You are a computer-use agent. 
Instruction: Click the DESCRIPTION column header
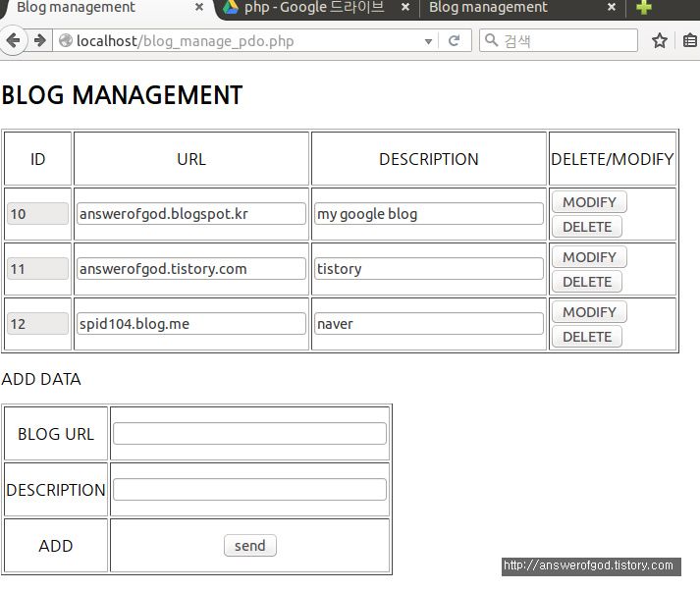click(429, 159)
